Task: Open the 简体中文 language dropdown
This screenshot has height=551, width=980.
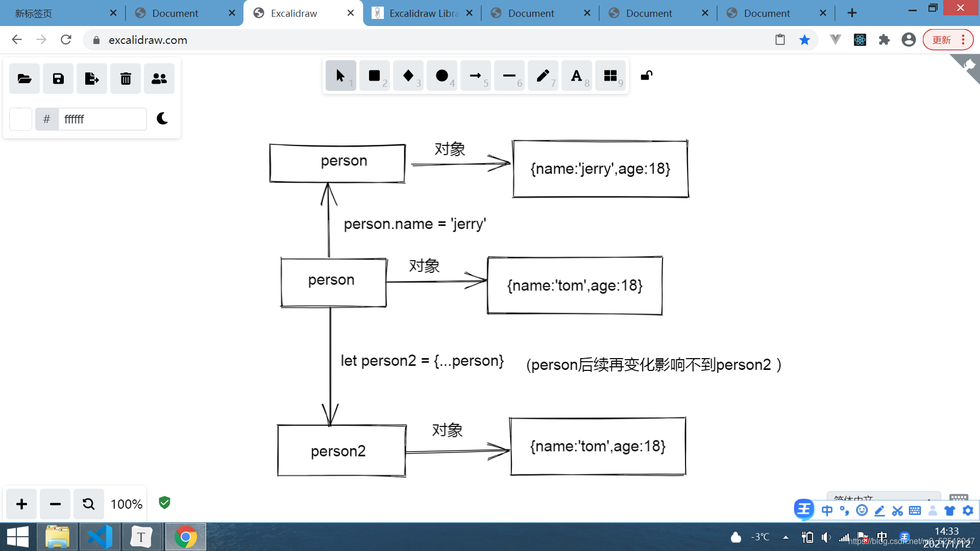Action: (883, 498)
